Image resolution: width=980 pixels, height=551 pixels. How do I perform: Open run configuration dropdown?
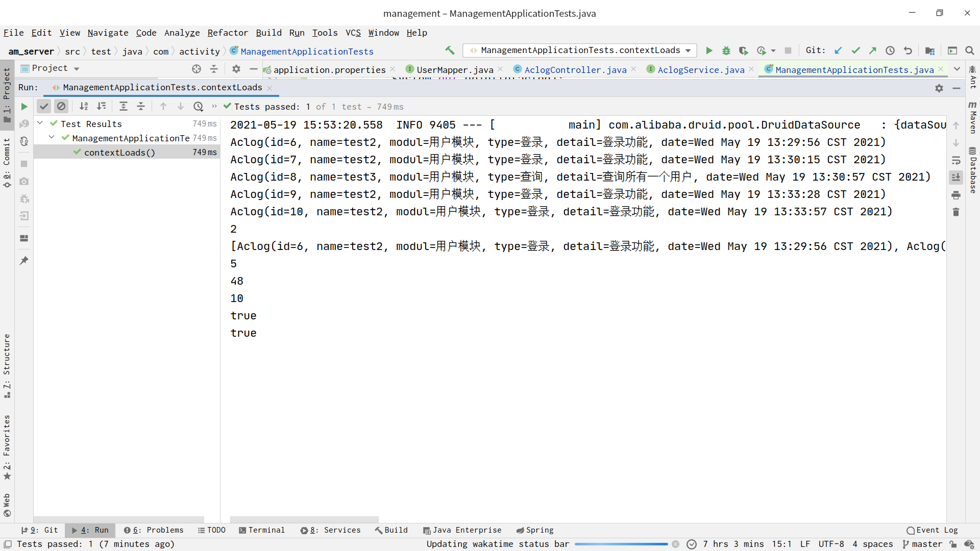(580, 51)
